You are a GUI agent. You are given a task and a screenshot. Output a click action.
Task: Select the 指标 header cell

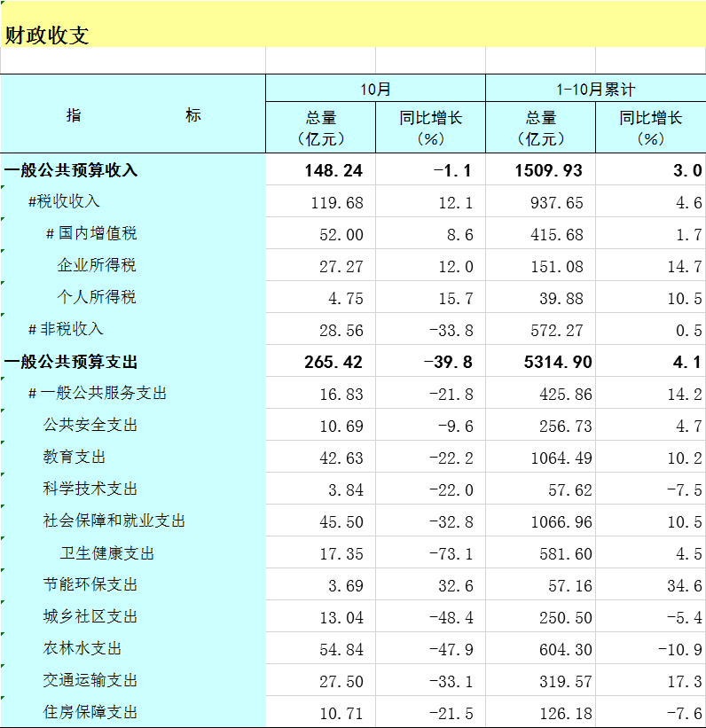[x=133, y=115]
